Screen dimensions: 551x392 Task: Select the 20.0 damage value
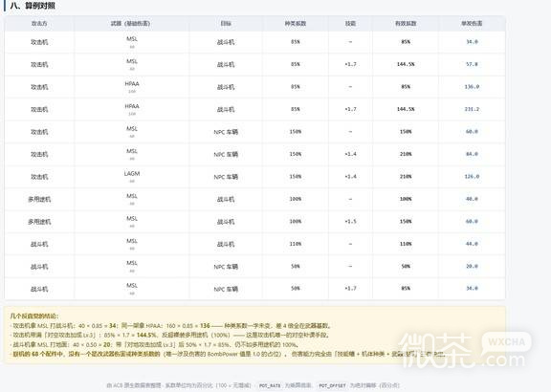pos(472,267)
